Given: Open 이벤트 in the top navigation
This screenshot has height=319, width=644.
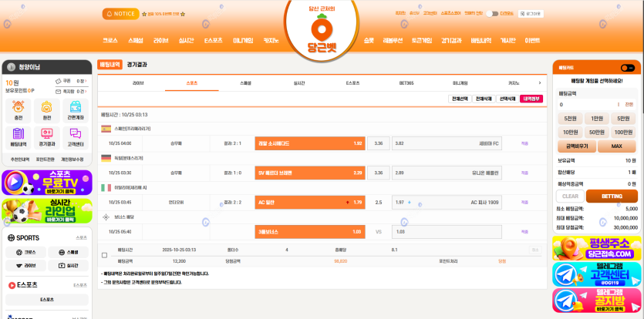Looking at the screenshot, I should click(x=532, y=40).
